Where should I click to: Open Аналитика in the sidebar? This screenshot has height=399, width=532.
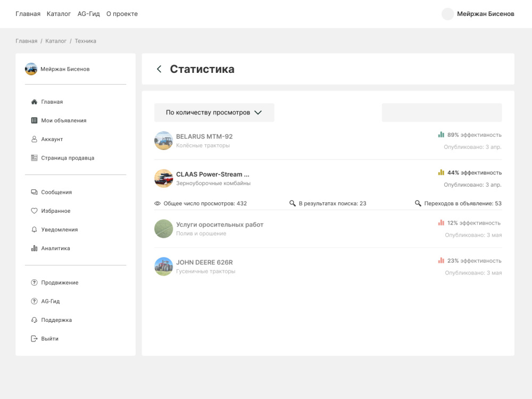tap(56, 248)
